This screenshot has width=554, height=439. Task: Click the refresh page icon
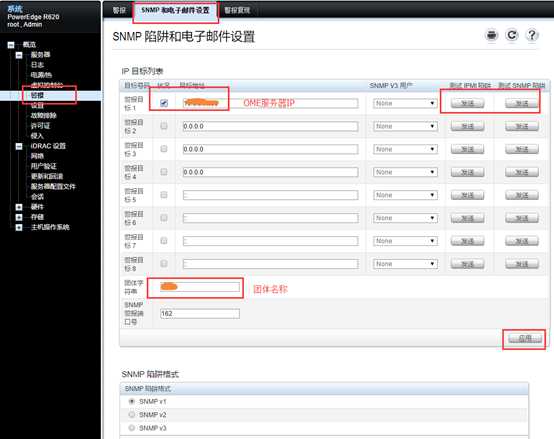[x=512, y=35]
